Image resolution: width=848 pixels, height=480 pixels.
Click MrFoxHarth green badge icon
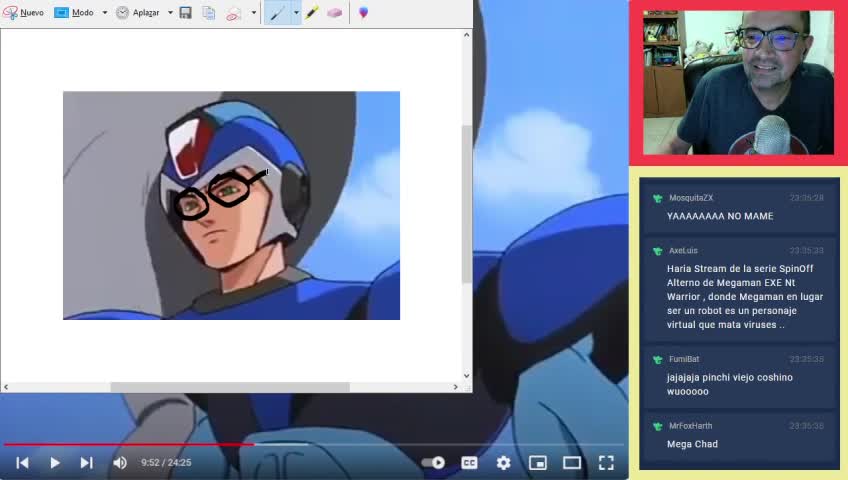(x=658, y=426)
